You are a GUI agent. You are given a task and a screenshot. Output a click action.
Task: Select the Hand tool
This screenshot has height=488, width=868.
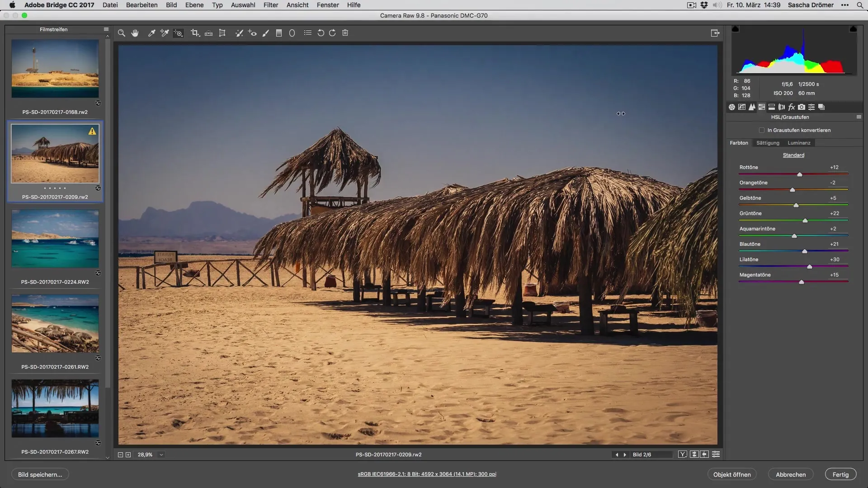[135, 33]
